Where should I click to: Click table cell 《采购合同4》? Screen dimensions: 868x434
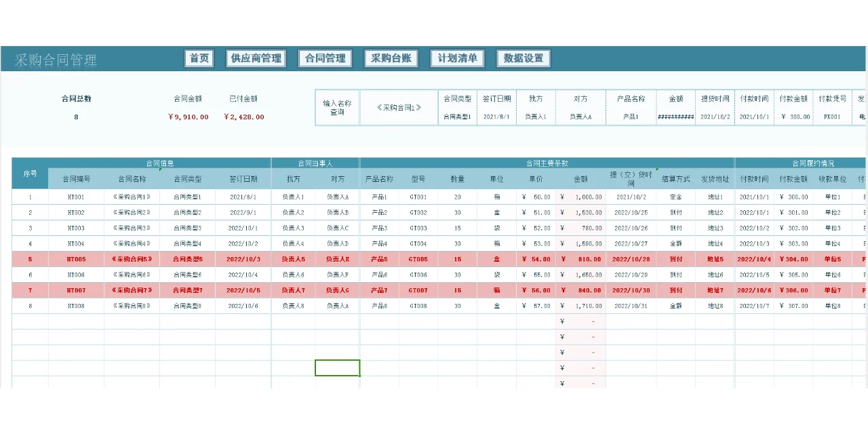(132, 243)
